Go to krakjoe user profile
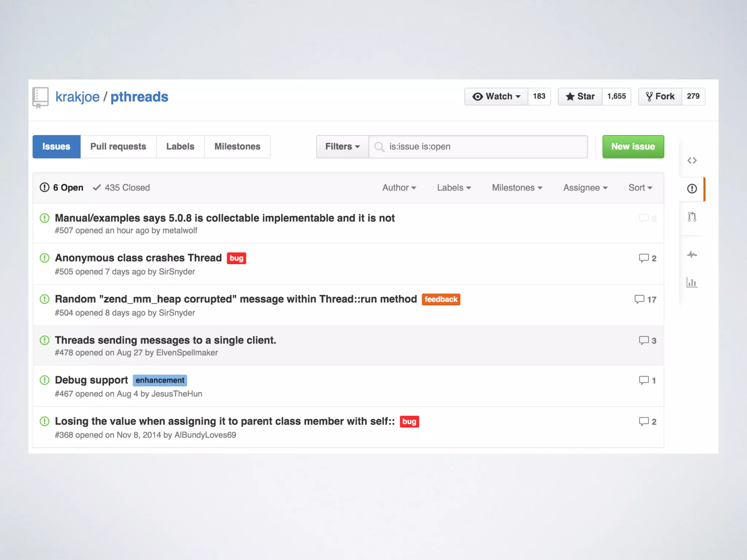747x560 pixels. tap(77, 97)
